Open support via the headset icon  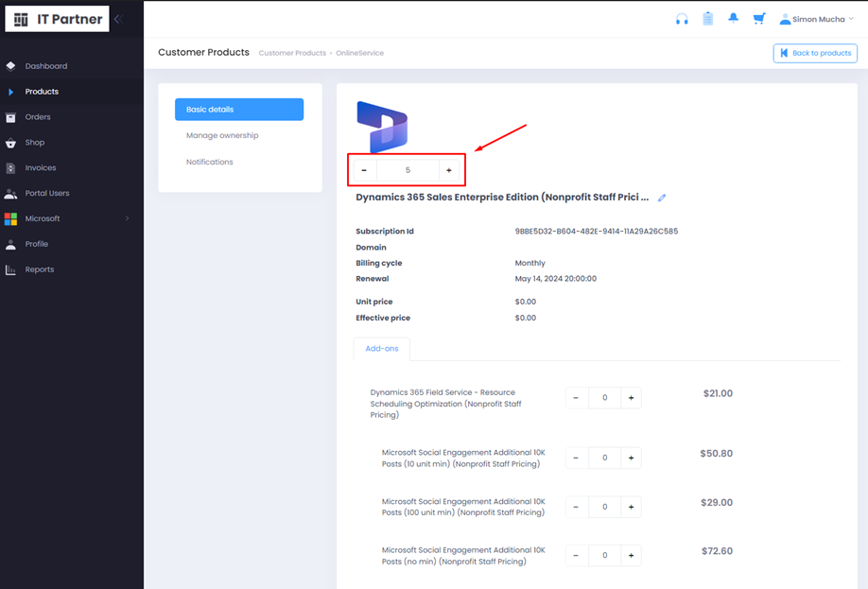(682, 19)
